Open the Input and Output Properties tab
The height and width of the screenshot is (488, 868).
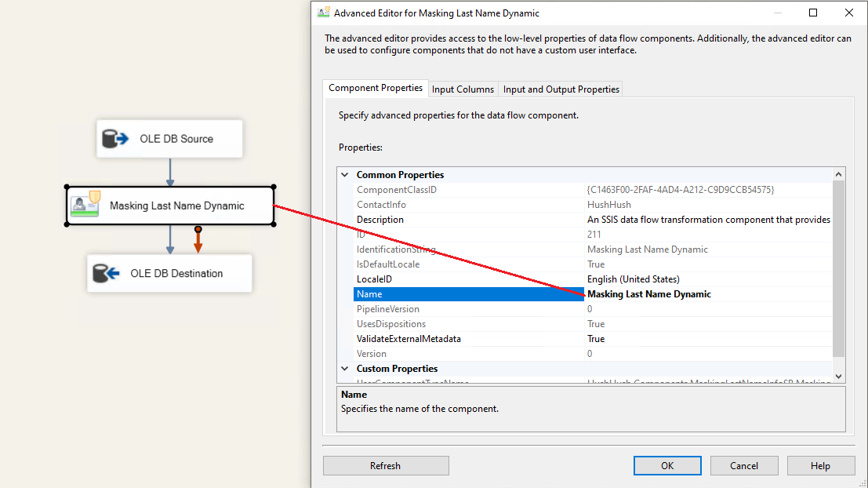click(x=561, y=89)
